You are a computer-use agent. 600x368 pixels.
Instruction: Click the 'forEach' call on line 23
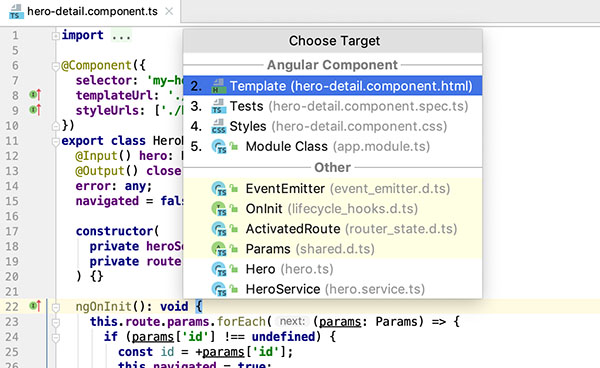(241, 321)
